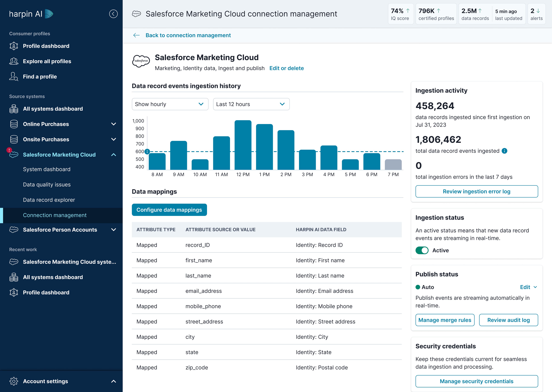
Task: Expand the Online Purchases section chevron
Action: click(x=114, y=124)
